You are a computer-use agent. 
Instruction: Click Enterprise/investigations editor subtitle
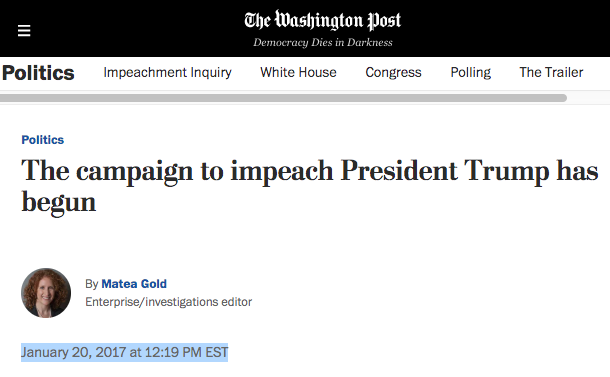coord(169,302)
